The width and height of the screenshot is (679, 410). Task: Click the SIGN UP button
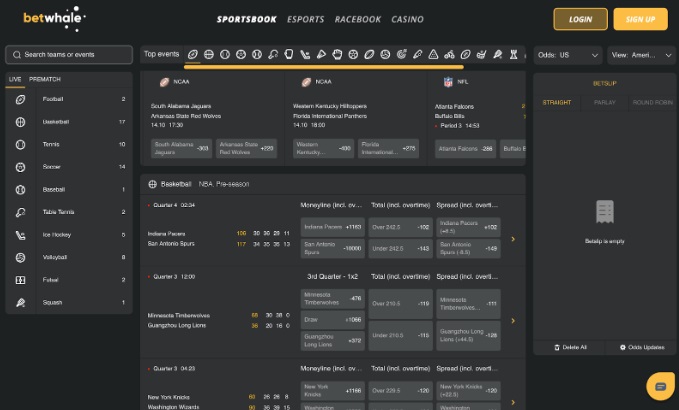pyautogui.click(x=640, y=19)
